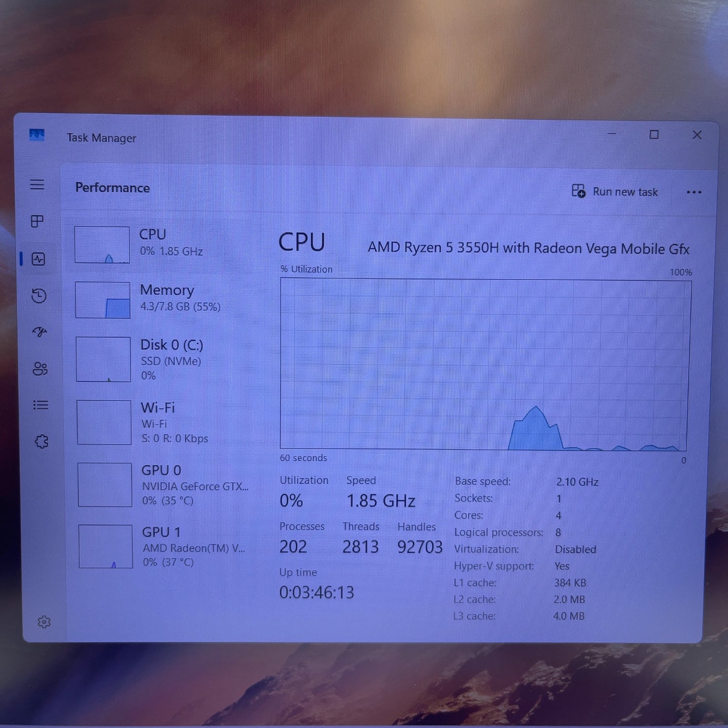Expand the hamburger navigation menu

37,184
